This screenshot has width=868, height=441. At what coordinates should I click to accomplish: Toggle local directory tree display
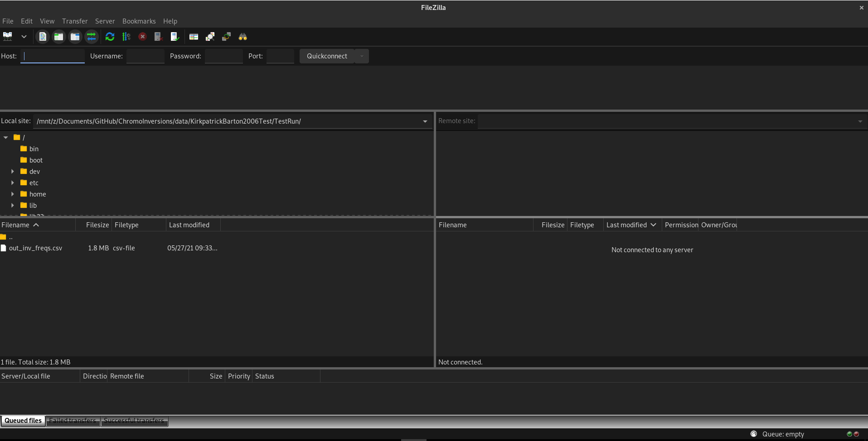coord(59,37)
